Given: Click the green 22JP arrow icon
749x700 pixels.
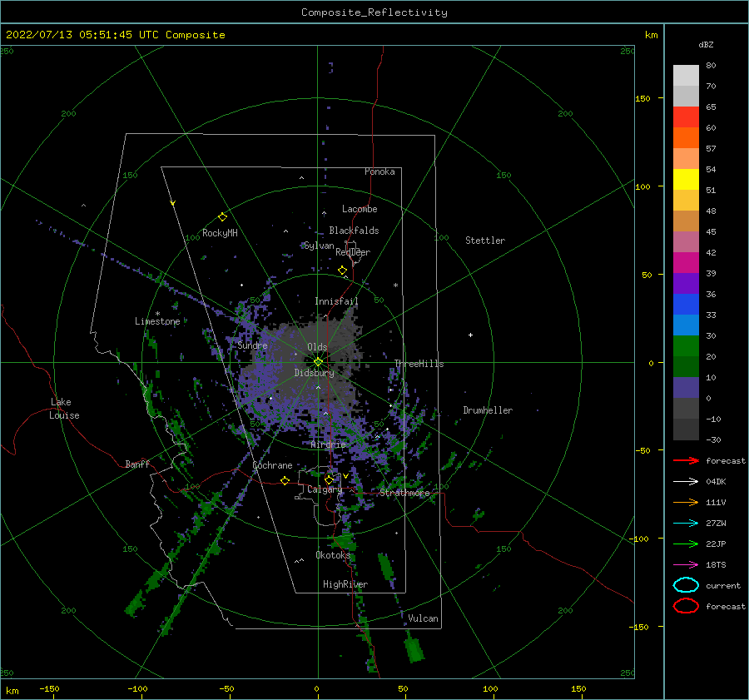Looking at the screenshot, I should (686, 544).
